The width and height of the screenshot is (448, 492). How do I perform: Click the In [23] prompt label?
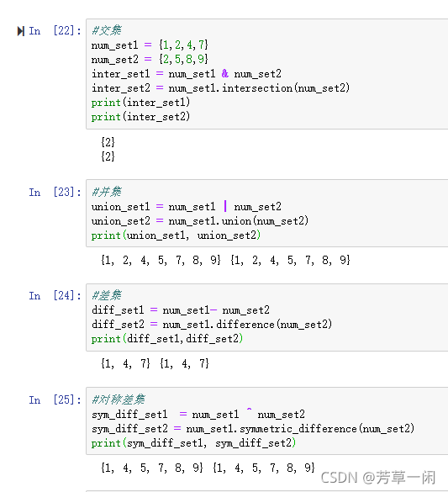coord(55,192)
